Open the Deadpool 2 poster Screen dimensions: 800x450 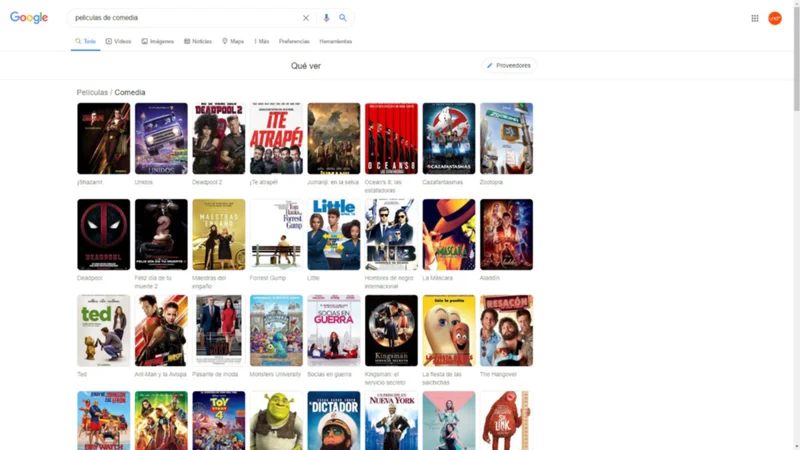click(x=219, y=138)
